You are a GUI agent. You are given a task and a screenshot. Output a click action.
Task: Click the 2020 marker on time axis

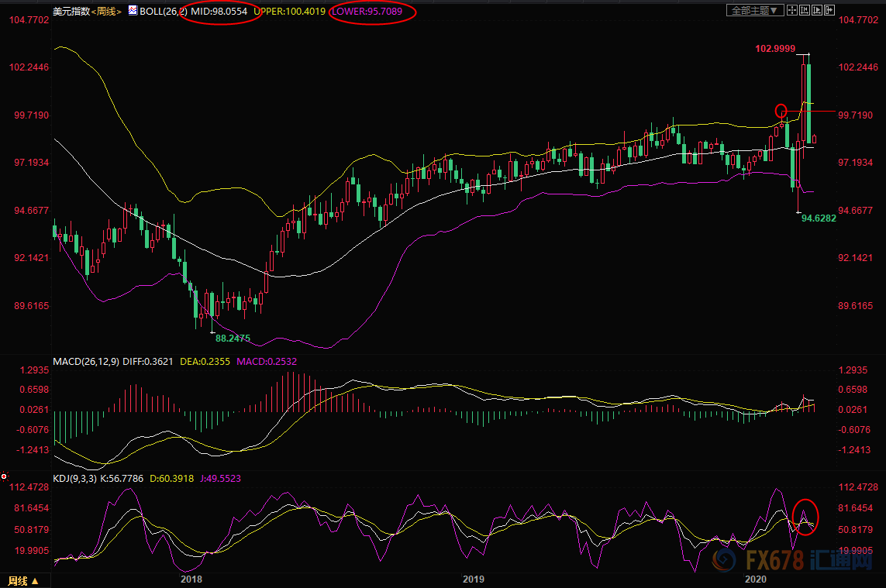(x=755, y=579)
